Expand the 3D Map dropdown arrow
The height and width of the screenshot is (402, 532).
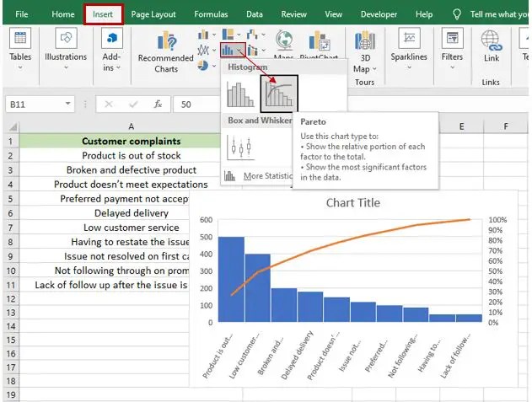374,69
